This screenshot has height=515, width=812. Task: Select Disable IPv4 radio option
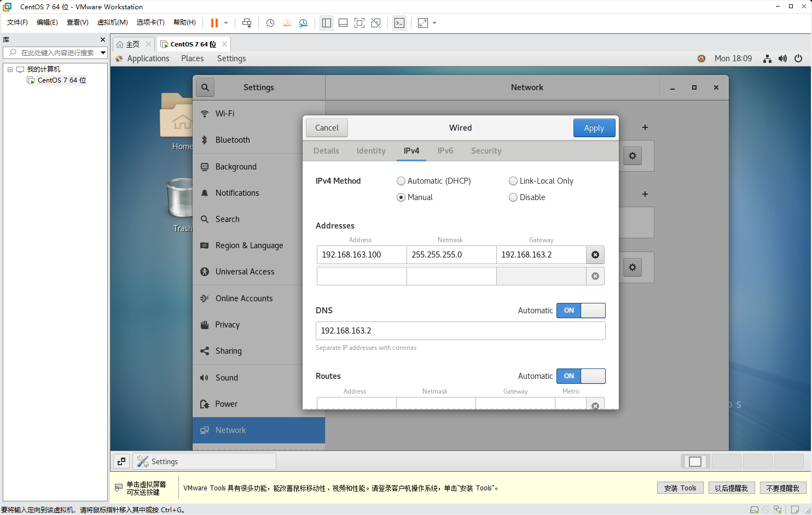pos(527,197)
